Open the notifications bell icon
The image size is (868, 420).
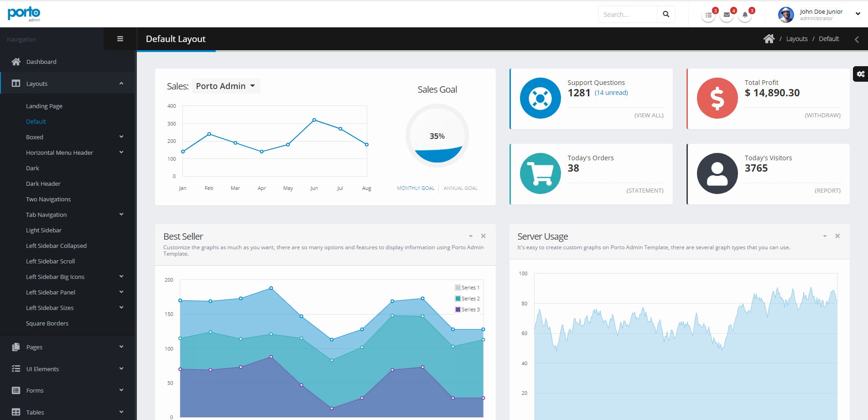pos(745,14)
